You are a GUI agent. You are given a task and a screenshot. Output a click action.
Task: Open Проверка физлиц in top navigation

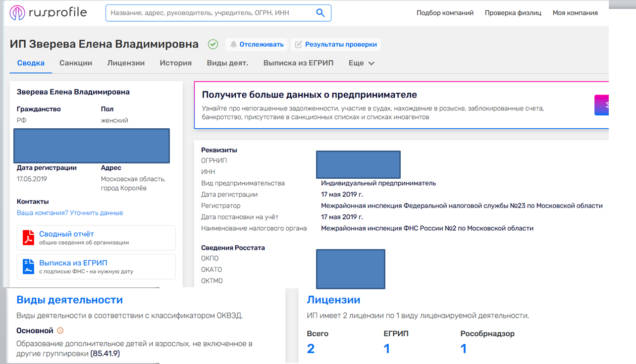tap(513, 13)
